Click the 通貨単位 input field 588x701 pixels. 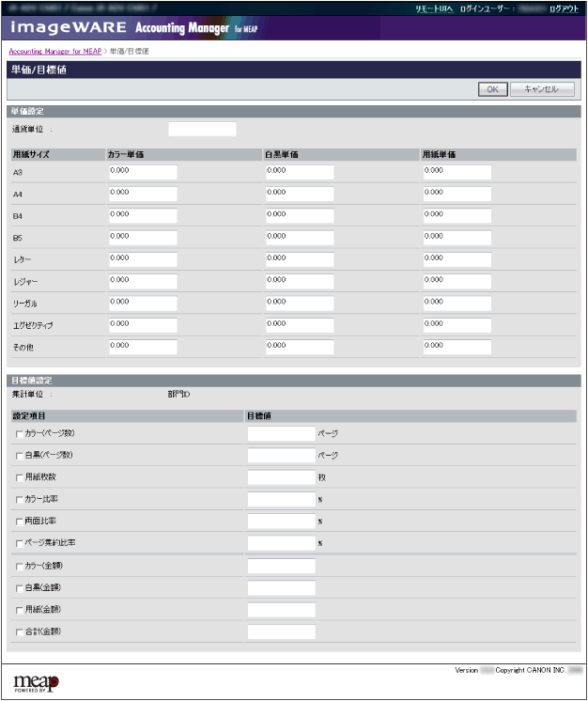(202, 130)
